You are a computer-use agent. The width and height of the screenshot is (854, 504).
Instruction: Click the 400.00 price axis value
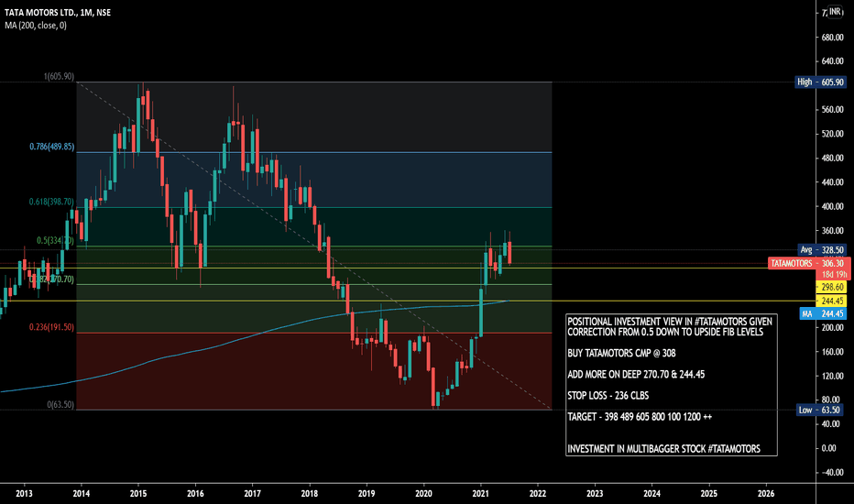pos(832,206)
